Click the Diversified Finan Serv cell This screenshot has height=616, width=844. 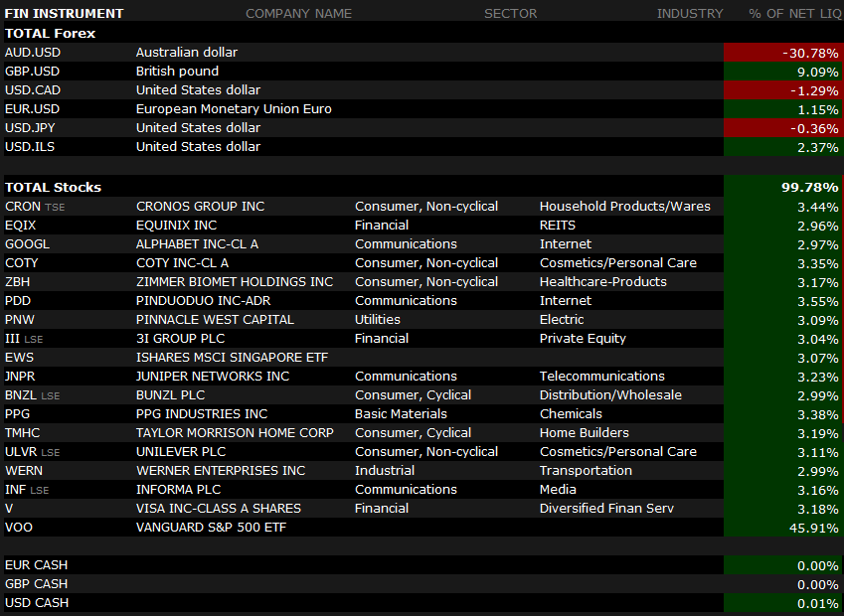606,508
